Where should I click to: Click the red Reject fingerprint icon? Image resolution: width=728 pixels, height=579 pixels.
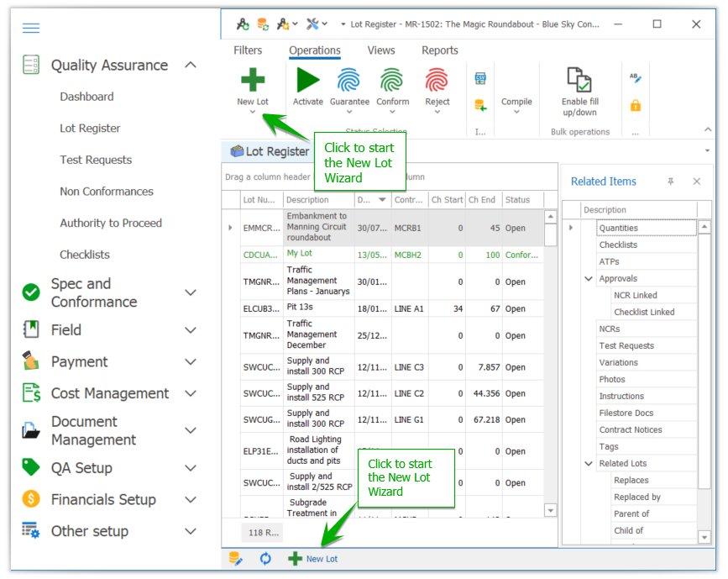(436, 82)
